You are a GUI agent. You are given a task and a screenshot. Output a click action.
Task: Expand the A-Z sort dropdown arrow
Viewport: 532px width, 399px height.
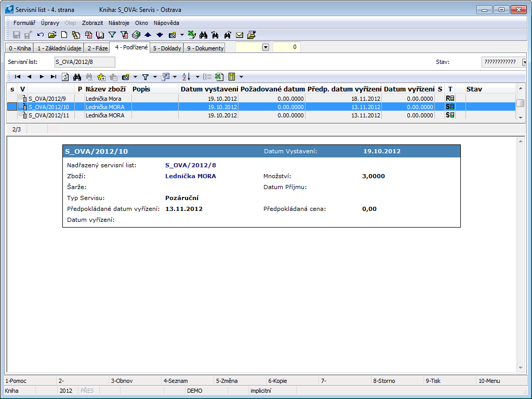(x=197, y=77)
